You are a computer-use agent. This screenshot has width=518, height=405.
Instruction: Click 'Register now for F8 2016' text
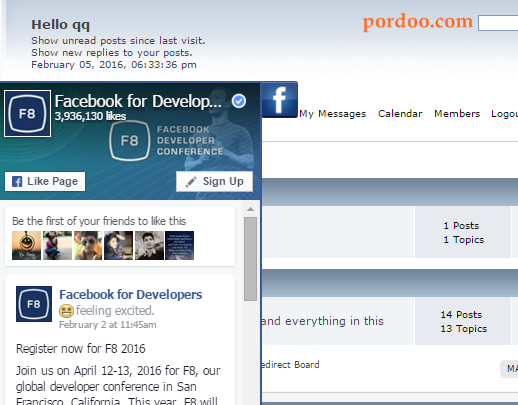[x=81, y=349]
